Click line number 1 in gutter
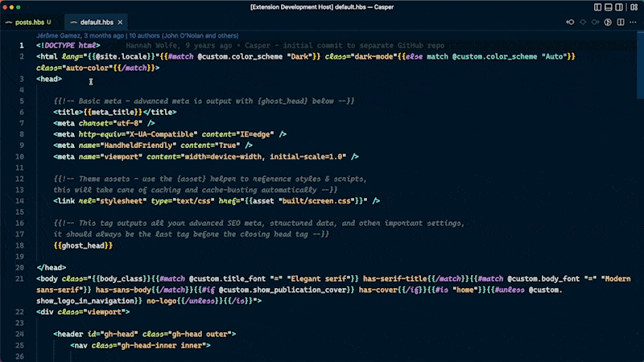The image size is (644, 362). coord(22,46)
